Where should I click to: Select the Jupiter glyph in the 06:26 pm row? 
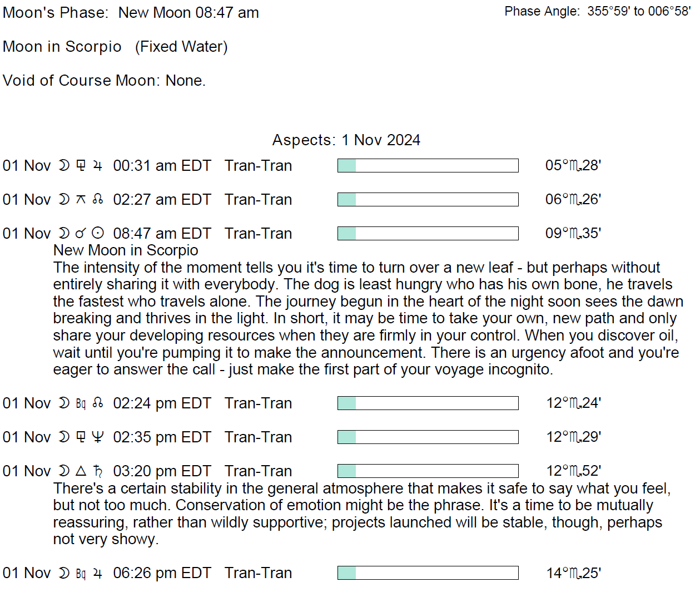(98, 573)
